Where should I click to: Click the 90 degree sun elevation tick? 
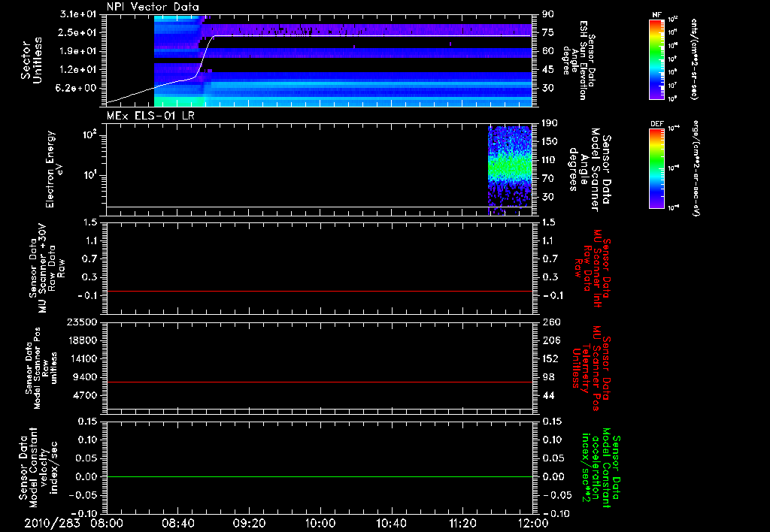pos(548,14)
